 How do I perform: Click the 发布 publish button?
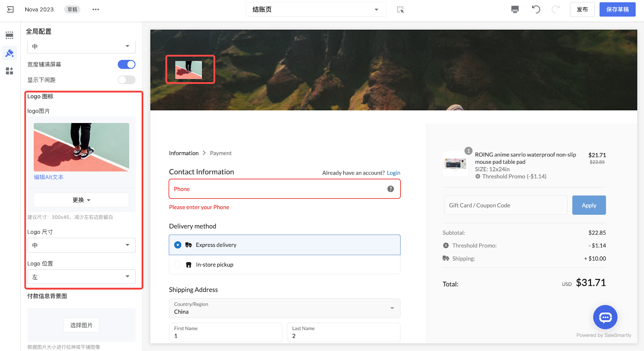pos(582,9)
